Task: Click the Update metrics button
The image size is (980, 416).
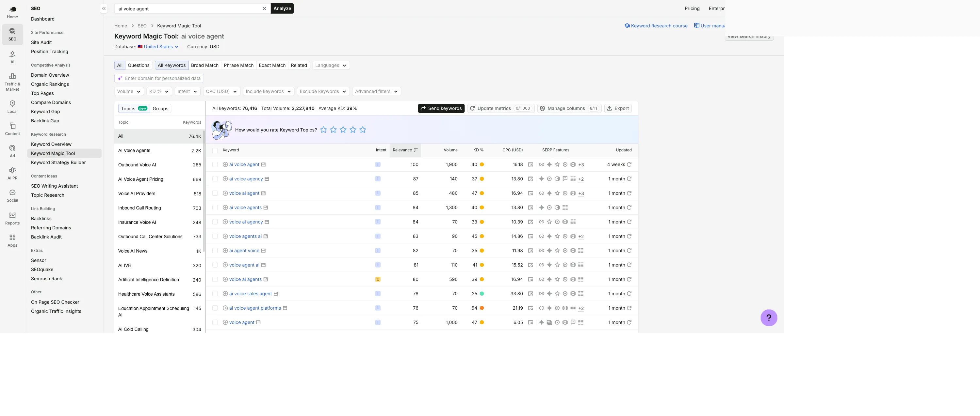Action: [x=501, y=108]
